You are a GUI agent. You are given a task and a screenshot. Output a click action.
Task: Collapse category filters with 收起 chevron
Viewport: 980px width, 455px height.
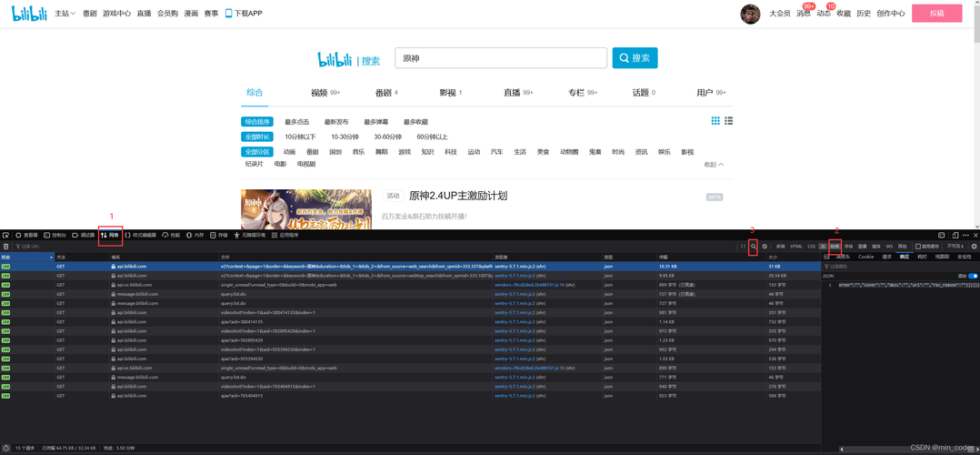click(x=714, y=164)
